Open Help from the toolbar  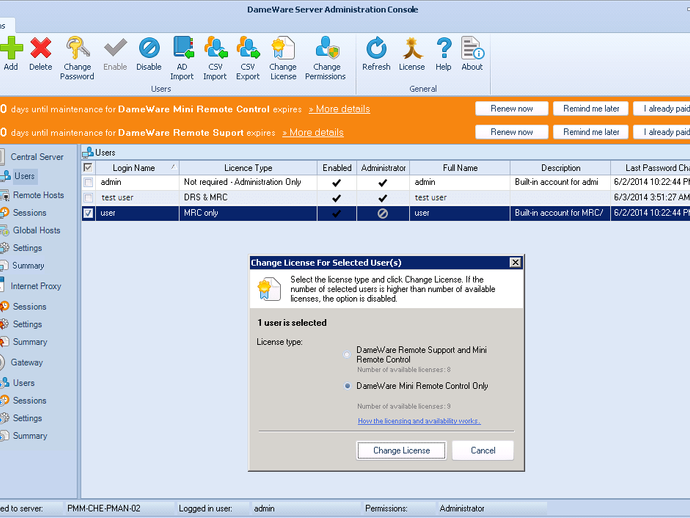point(444,54)
